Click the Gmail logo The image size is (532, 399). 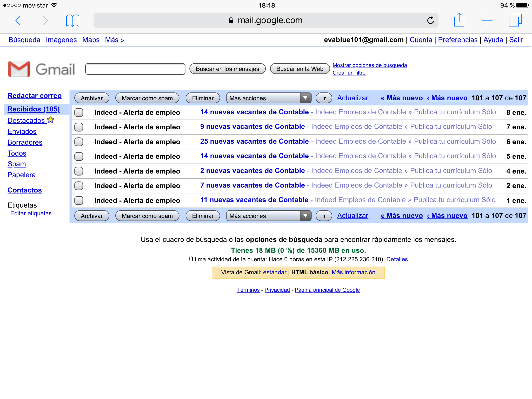(42, 69)
